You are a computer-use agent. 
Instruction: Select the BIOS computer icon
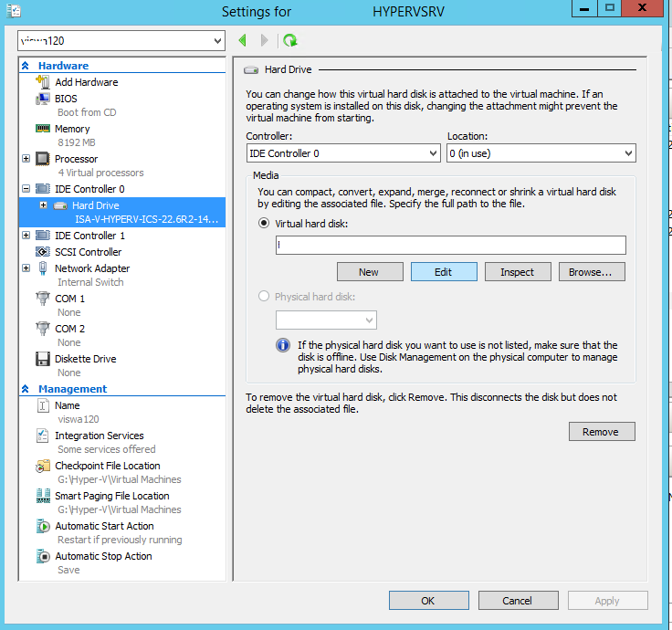pos(42,99)
